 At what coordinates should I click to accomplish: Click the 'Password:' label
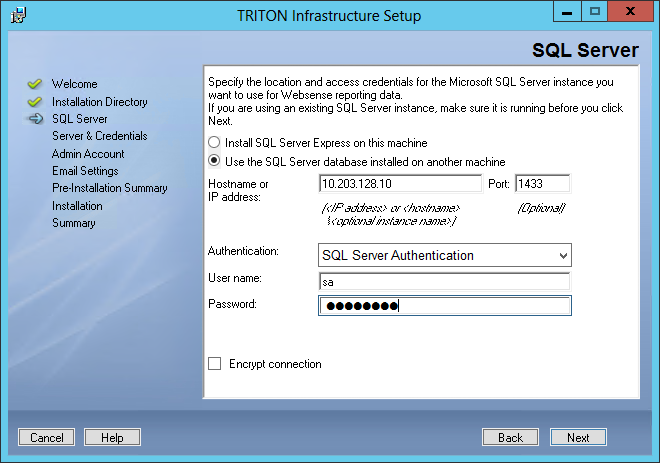point(232,304)
